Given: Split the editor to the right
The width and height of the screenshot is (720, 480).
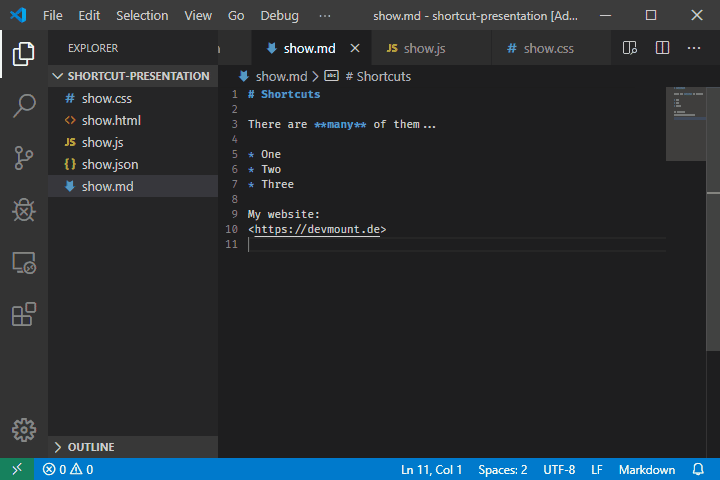Looking at the screenshot, I should pos(662,48).
